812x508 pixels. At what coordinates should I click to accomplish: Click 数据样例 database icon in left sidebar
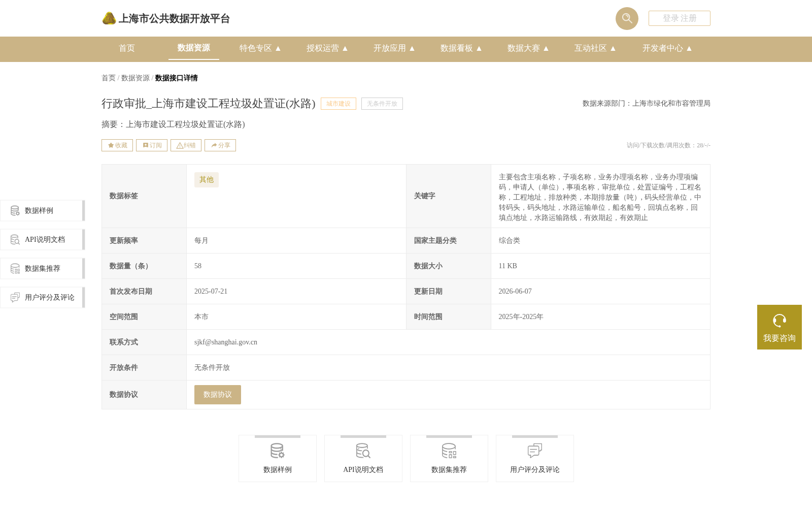(x=15, y=210)
